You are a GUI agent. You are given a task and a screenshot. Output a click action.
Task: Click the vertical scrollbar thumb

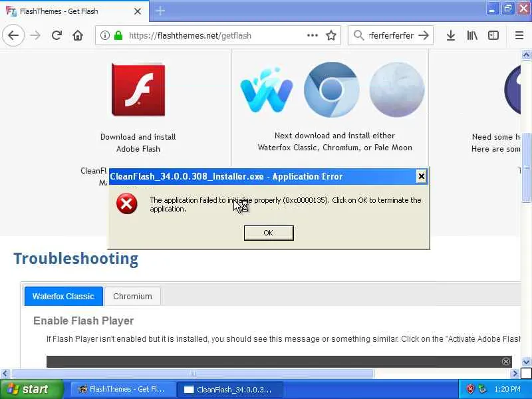[526, 168]
